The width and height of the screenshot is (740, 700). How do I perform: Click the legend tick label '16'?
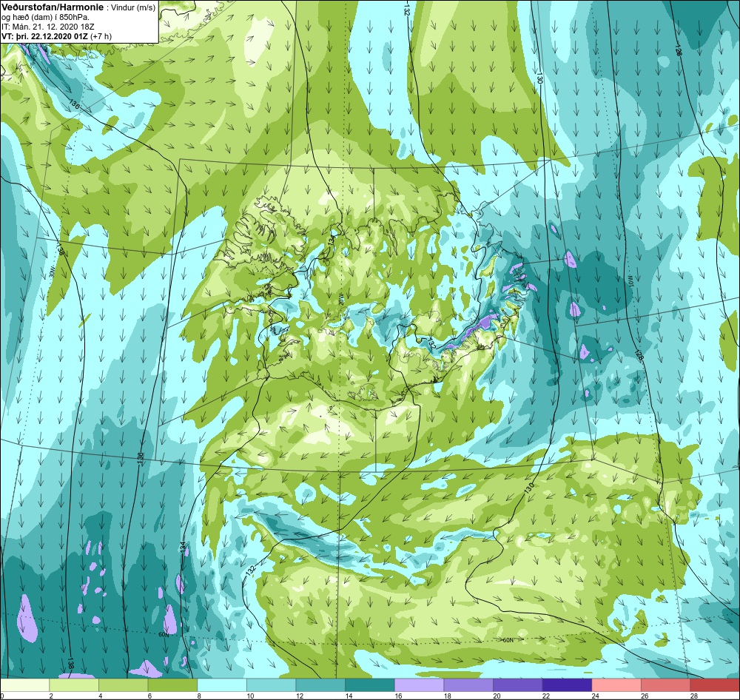[x=398, y=696]
